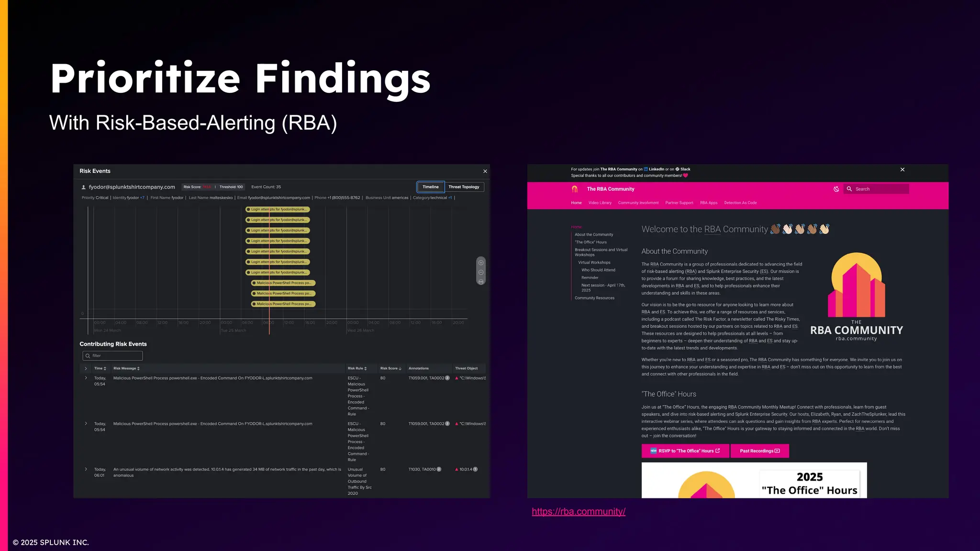Switch to the Timeline view
Image resolution: width=980 pixels, height=551 pixels.
click(430, 187)
